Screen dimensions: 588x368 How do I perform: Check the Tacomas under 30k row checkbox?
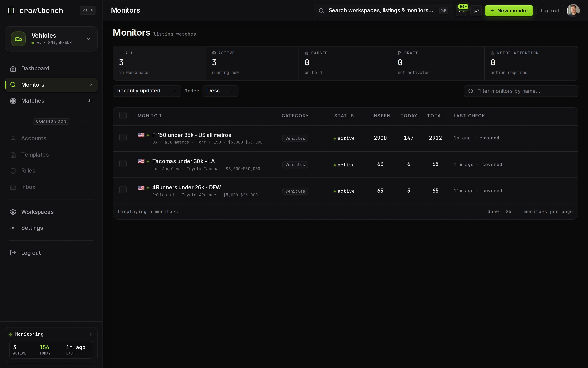click(x=123, y=164)
